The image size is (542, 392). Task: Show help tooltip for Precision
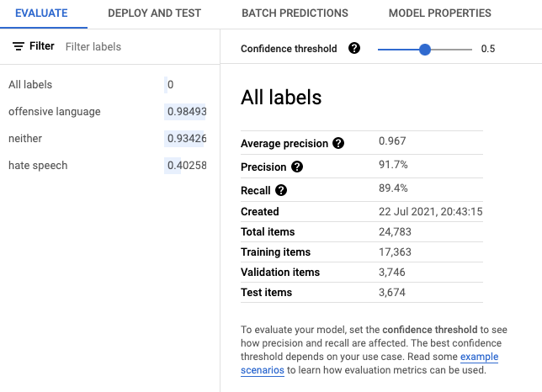(297, 167)
